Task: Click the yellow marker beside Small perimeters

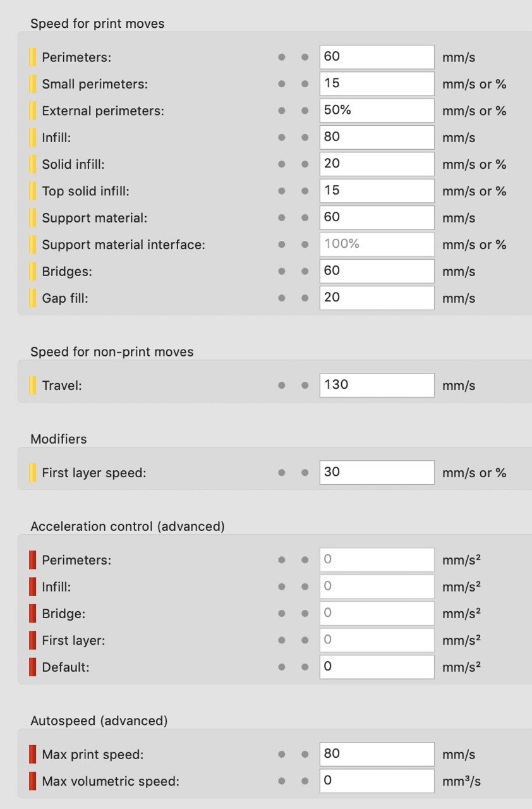Action: pyautogui.click(x=33, y=84)
